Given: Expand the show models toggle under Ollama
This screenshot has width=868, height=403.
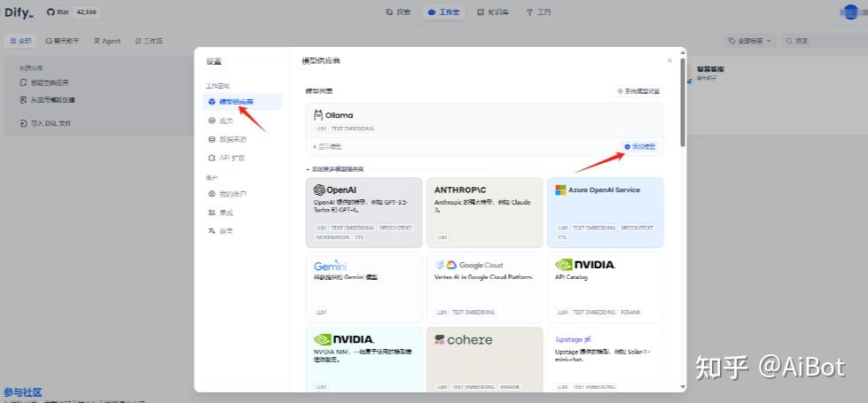Looking at the screenshot, I should (328, 146).
